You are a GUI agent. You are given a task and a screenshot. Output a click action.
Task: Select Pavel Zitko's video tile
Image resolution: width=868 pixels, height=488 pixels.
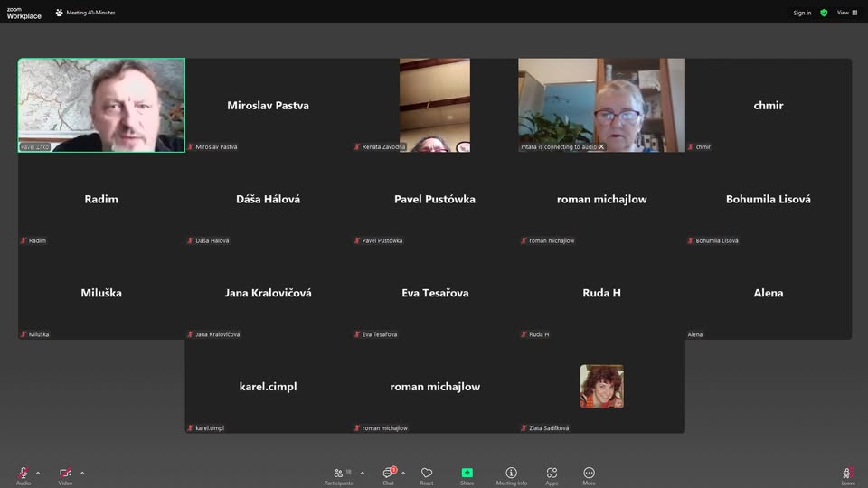[101, 105]
